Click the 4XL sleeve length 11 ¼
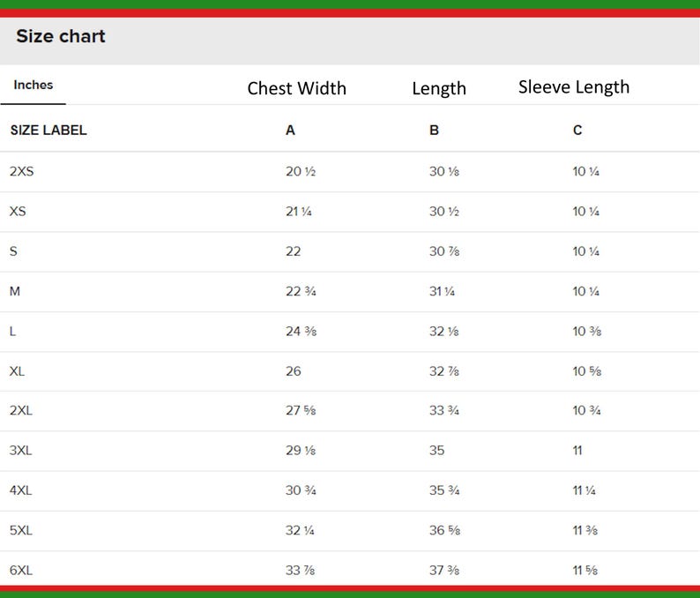The height and width of the screenshot is (598, 700). point(584,490)
